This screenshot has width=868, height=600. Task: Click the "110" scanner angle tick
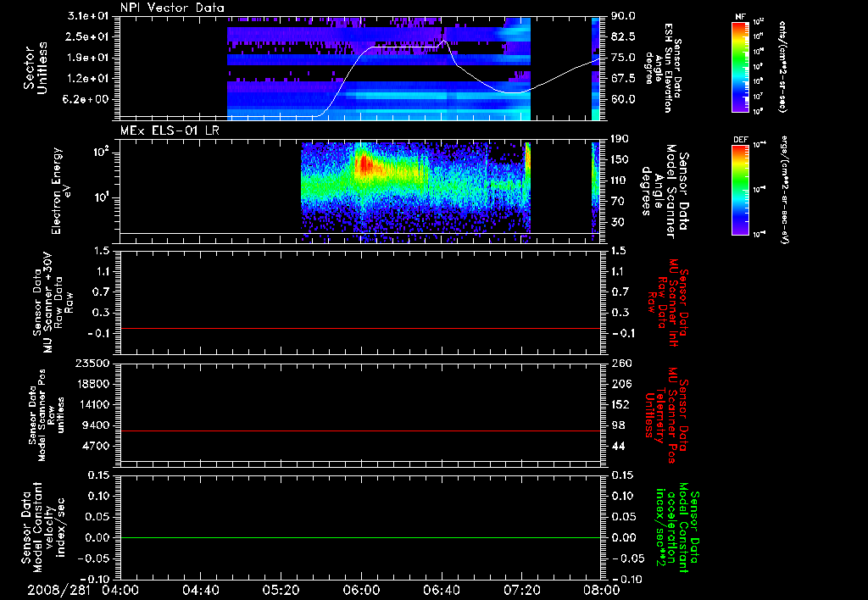620,181
